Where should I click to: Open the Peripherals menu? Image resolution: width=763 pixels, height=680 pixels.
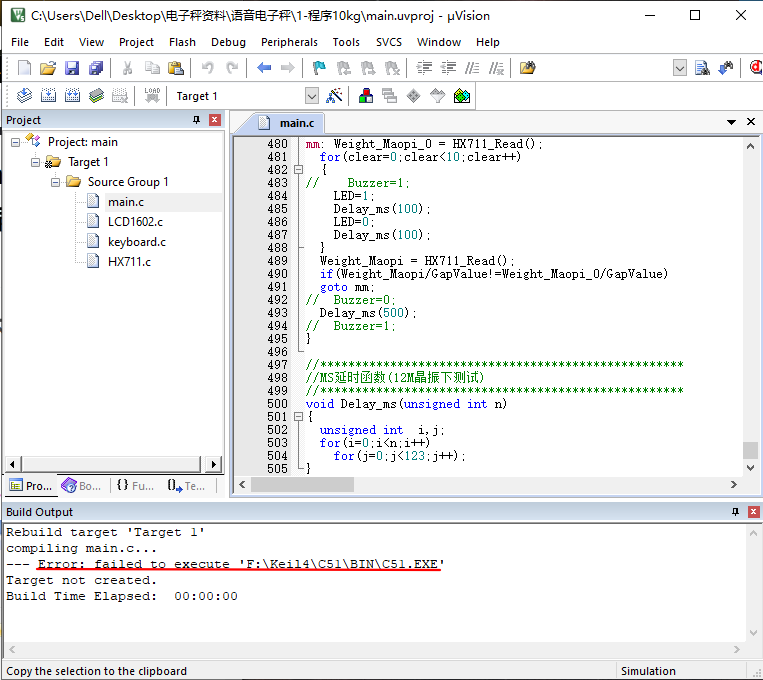point(289,42)
